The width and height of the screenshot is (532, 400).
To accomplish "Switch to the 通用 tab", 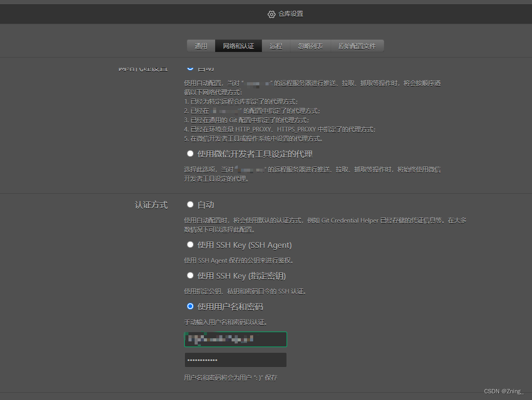I will 201,46.
